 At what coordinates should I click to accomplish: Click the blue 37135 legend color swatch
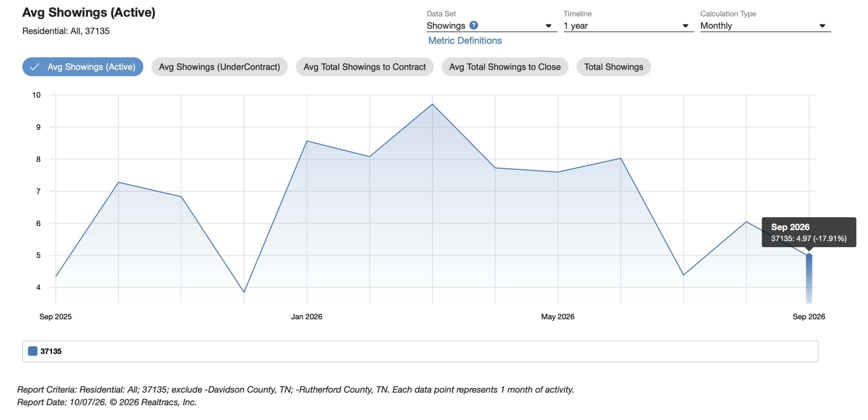pos(33,351)
